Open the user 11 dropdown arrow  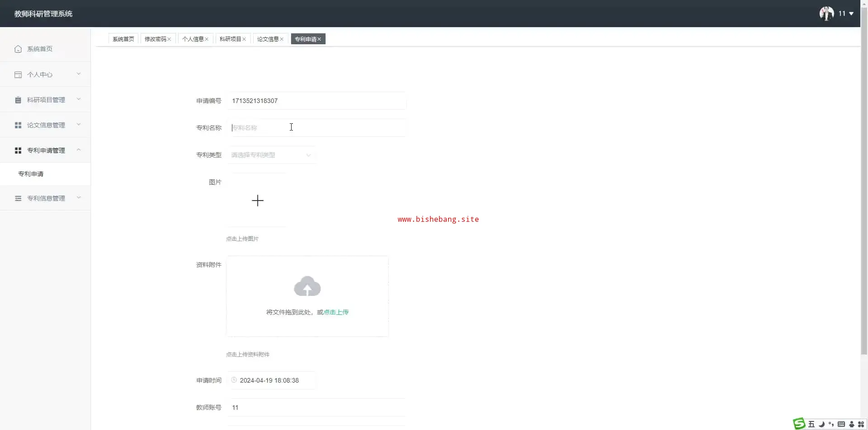tap(851, 14)
